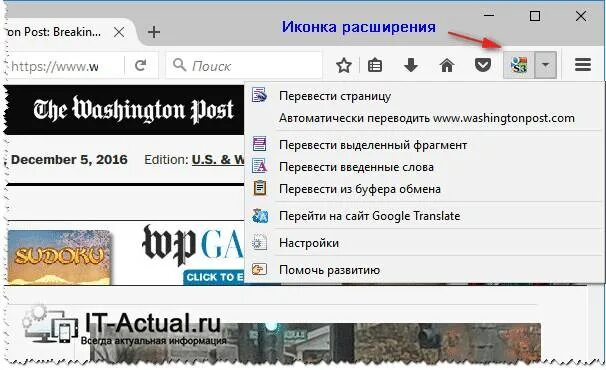
Task: Choose Перевести из буфера обмена
Action: [x=424, y=189]
